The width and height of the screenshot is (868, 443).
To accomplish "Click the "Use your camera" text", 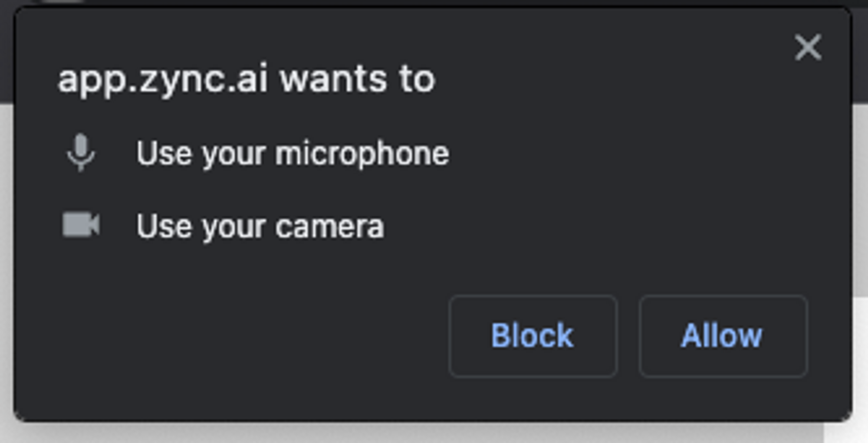I will click(x=260, y=226).
